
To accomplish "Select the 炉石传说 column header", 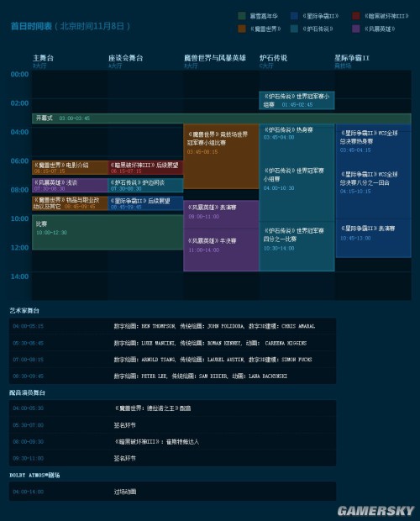I will [x=273, y=58].
